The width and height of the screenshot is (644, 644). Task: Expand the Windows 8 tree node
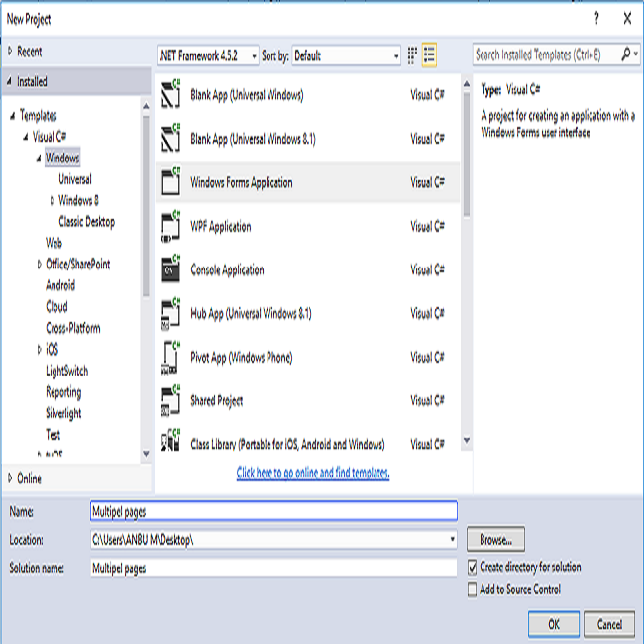pos(52,201)
